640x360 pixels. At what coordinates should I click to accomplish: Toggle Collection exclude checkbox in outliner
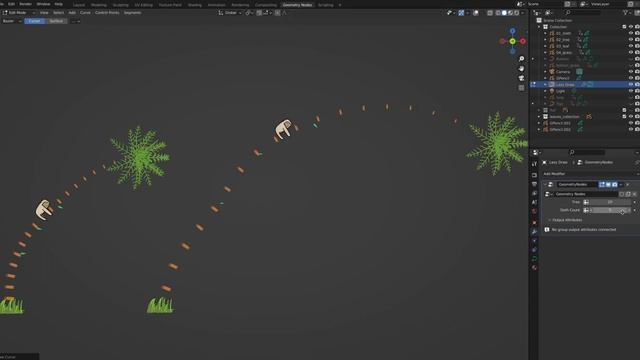[x=624, y=27]
